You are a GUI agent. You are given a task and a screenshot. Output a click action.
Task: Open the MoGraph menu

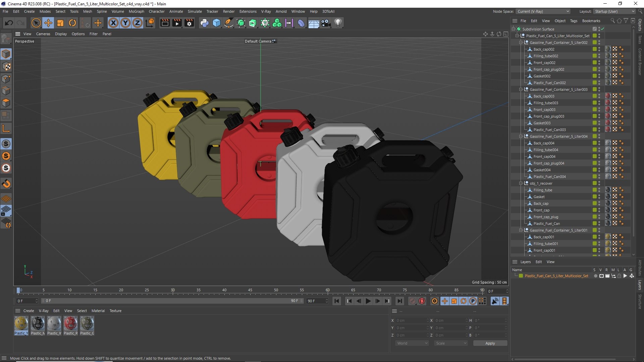[136, 11]
